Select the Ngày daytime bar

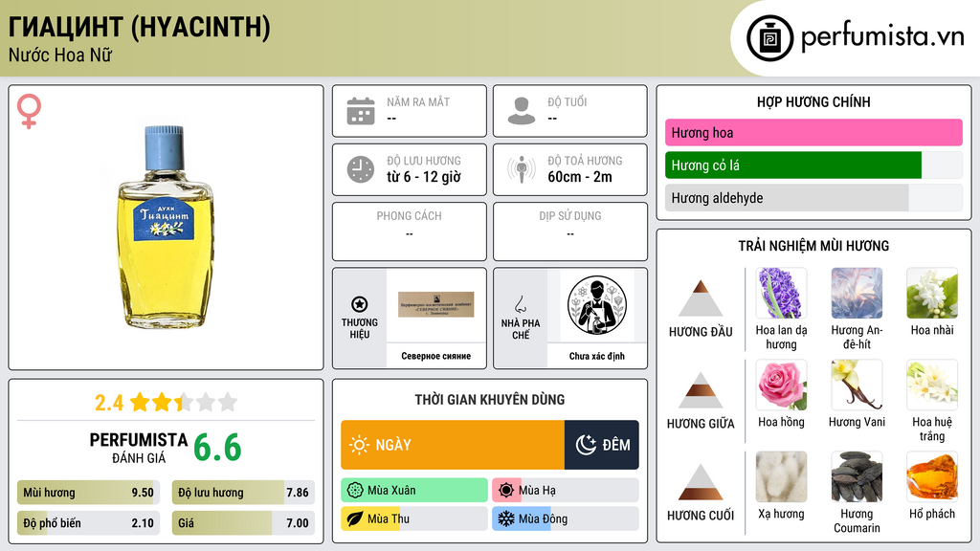coord(453,445)
